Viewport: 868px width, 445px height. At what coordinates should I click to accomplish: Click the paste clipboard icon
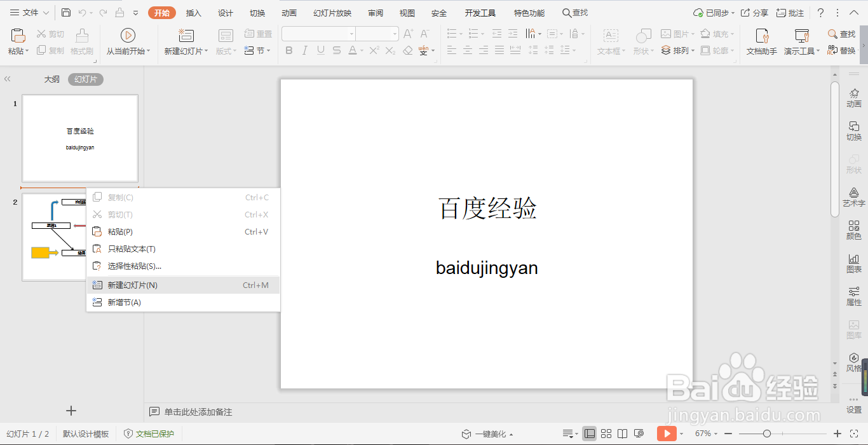tap(18, 36)
